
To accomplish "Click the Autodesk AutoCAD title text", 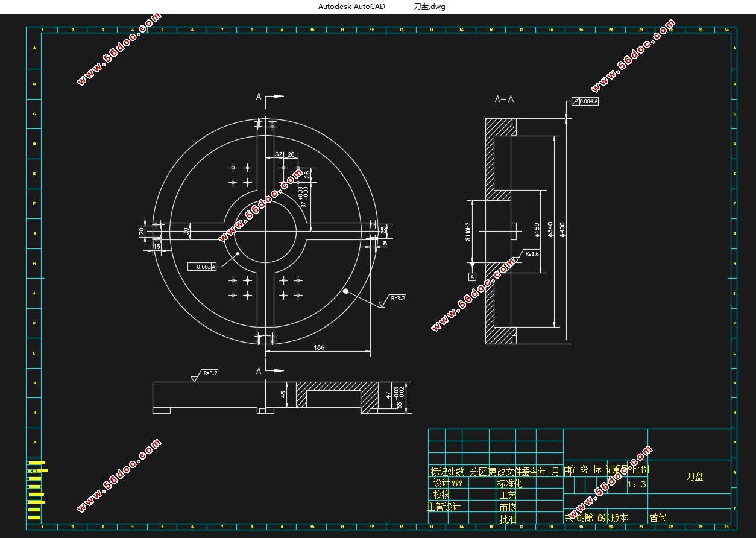I will 351,7.
